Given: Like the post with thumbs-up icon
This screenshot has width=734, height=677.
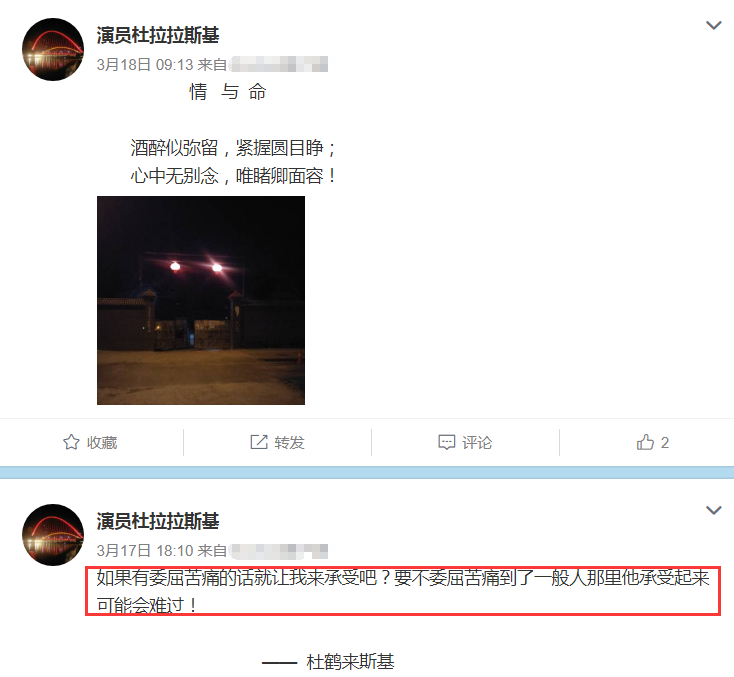Looking at the screenshot, I should coord(645,442).
